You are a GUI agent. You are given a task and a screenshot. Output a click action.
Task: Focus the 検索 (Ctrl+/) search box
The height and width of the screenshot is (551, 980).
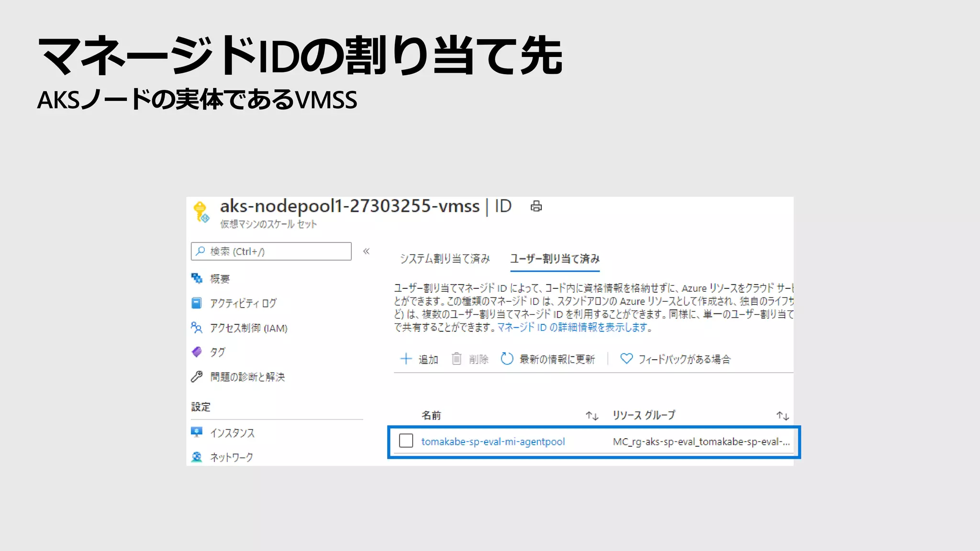pos(271,251)
